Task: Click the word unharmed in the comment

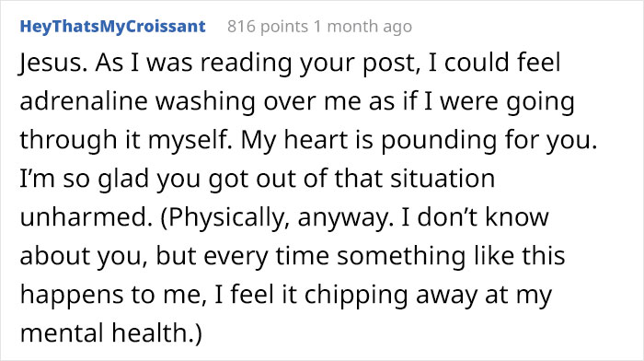Action: pyautogui.click(x=84, y=216)
